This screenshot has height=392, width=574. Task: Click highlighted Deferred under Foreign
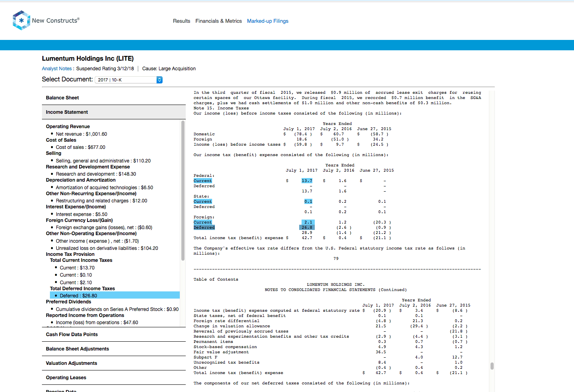tap(204, 228)
